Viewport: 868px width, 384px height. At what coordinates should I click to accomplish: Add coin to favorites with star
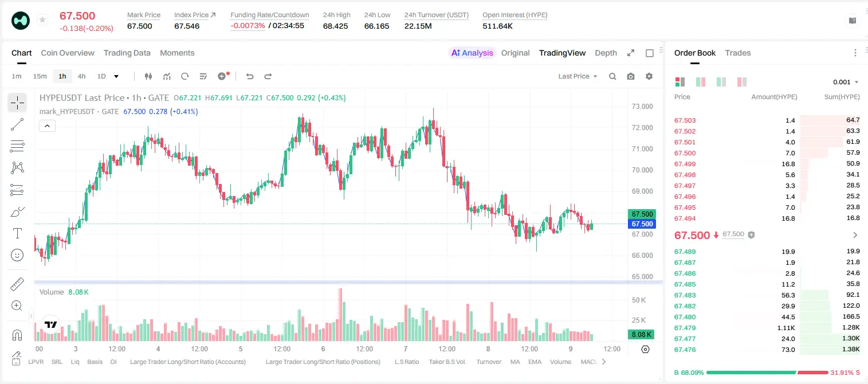[x=42, y=20]
